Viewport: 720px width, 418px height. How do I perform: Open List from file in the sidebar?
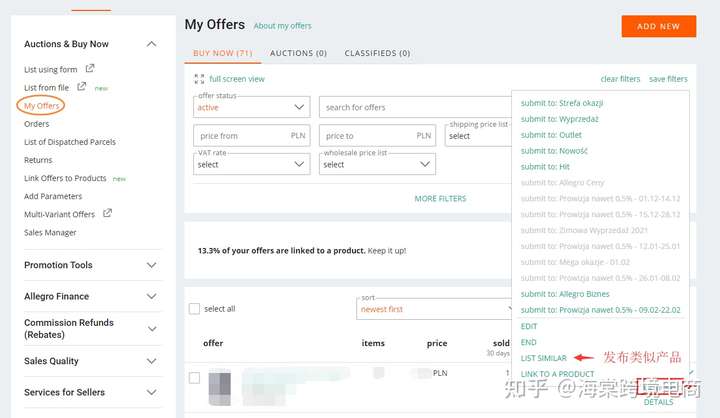click(x=46, y=87)
